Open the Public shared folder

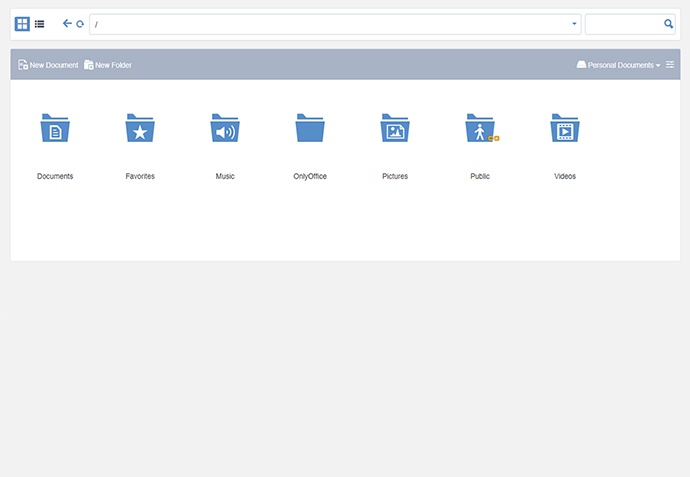(x=480, y=129)
